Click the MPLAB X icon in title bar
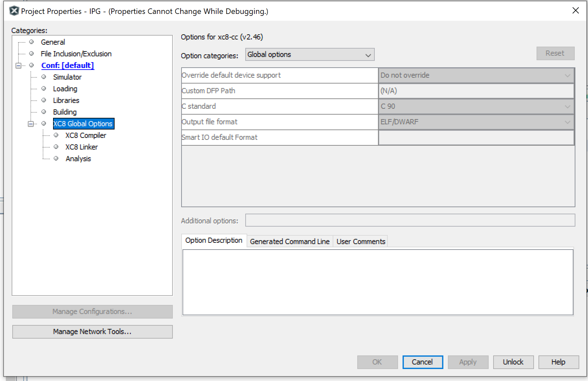This screenshot has width=588, height=381. point(14,11)
